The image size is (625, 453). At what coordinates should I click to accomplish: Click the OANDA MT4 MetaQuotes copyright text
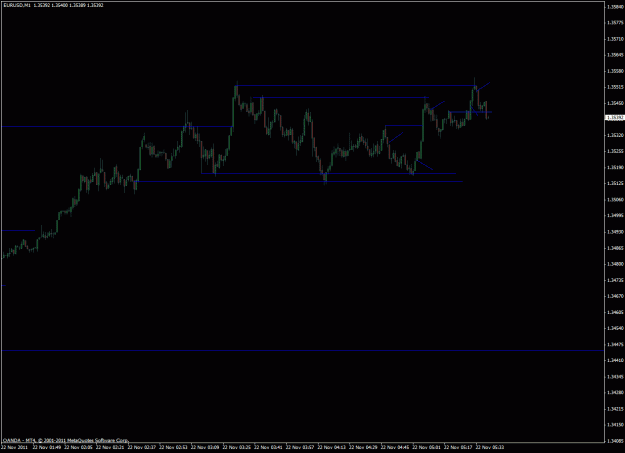point(66,440)
